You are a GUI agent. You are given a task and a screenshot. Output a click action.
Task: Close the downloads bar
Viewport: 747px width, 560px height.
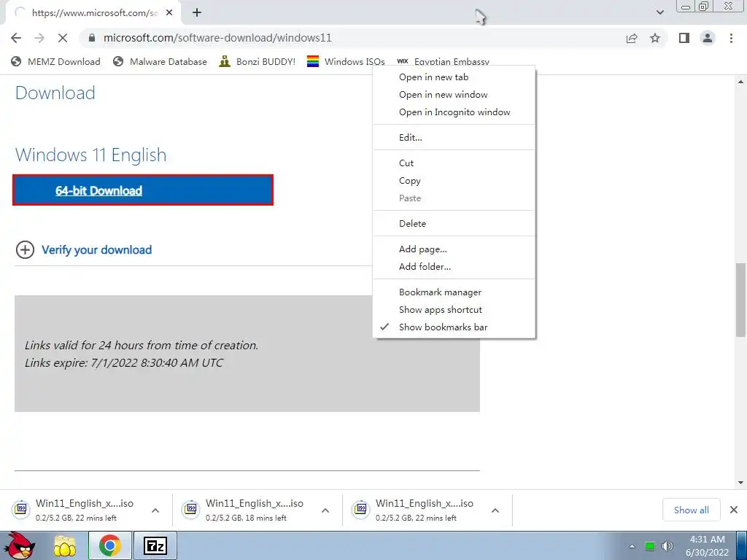[x=734, y=510]
